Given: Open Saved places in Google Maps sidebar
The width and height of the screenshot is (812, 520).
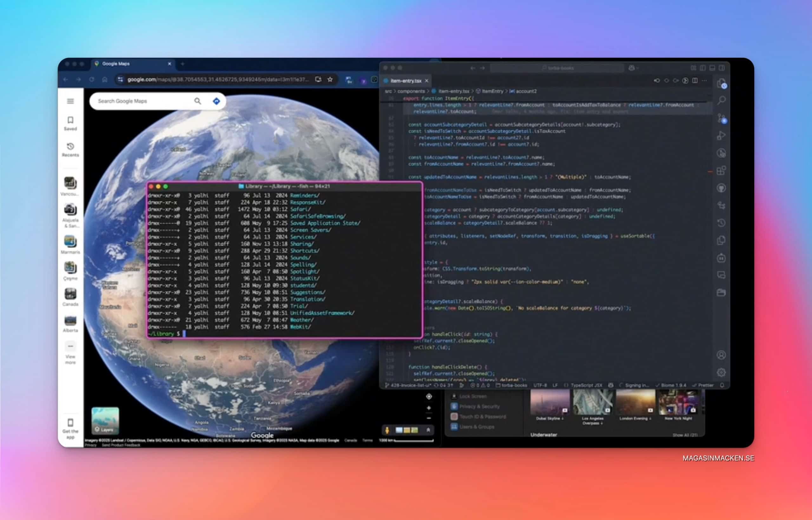Looking at the screenshot, I should point(70,124).
